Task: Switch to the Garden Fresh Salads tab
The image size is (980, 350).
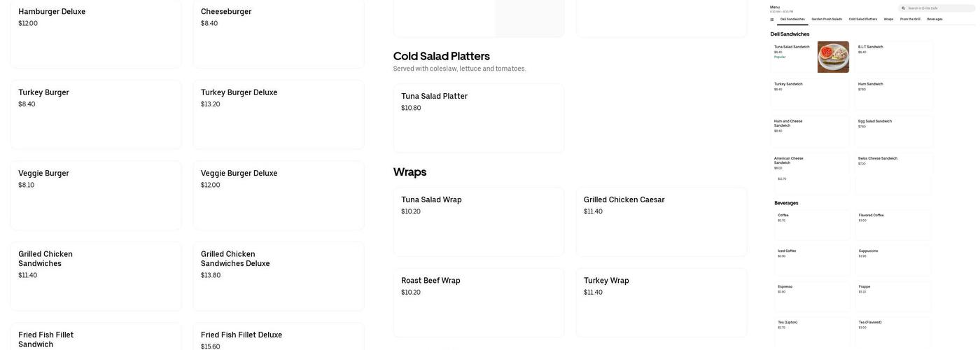Action: [x=827, y=20]
